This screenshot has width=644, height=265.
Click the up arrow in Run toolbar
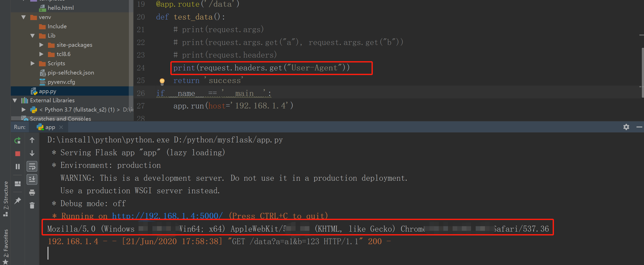pos(32,140)
